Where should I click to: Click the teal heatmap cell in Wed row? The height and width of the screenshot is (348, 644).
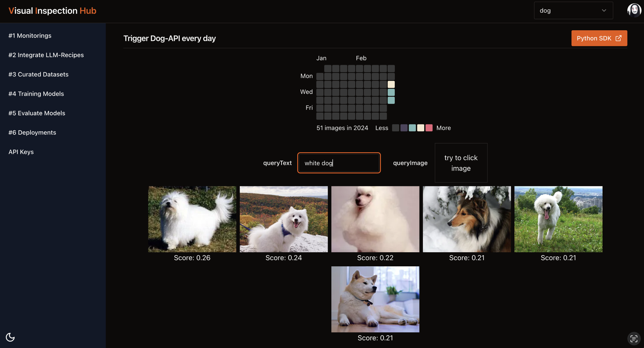pos(391,92)
